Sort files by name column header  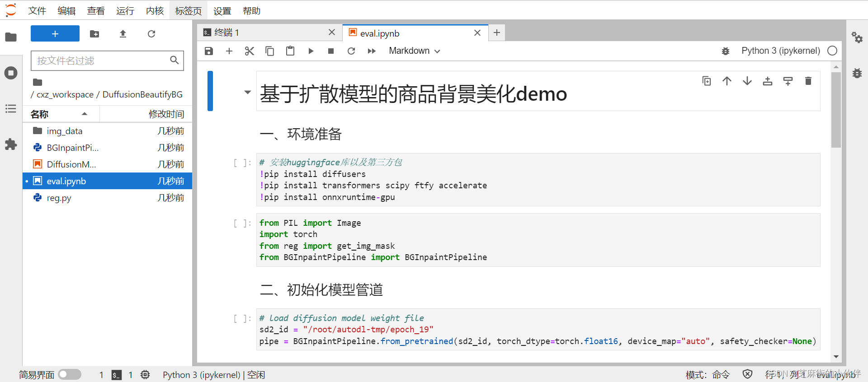tap(61, 114)
